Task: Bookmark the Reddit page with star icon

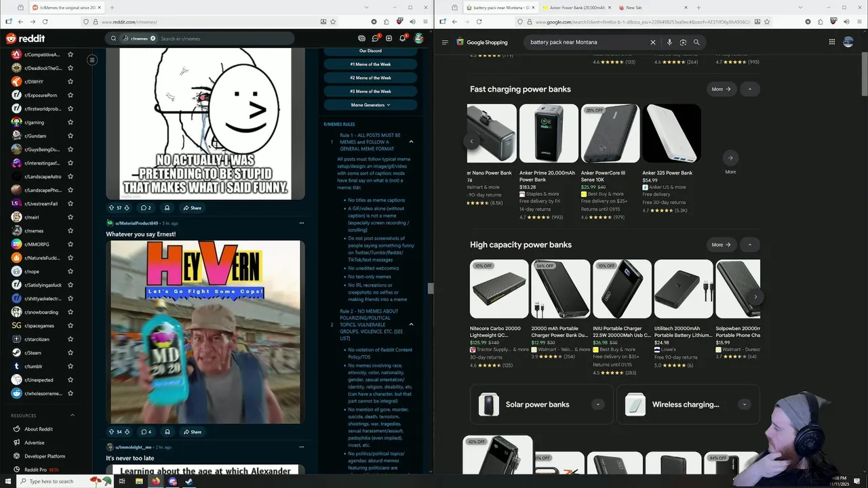Action: coord(333,22)
